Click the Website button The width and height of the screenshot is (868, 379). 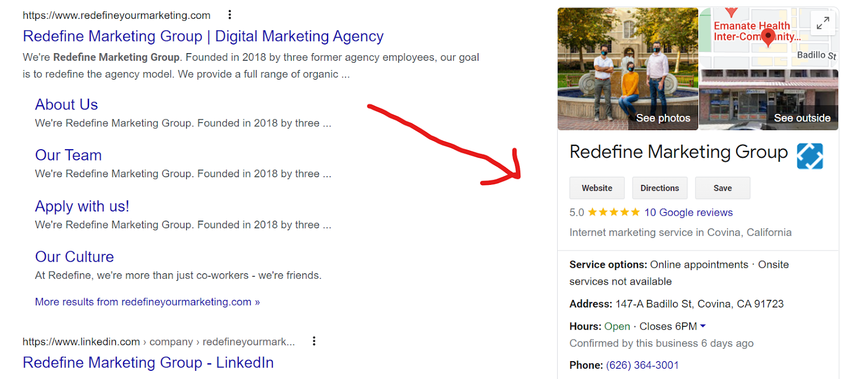pos(597,188)
